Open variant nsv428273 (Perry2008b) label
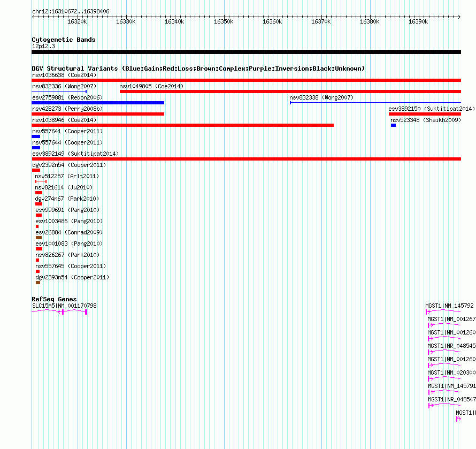 point(67,109)
